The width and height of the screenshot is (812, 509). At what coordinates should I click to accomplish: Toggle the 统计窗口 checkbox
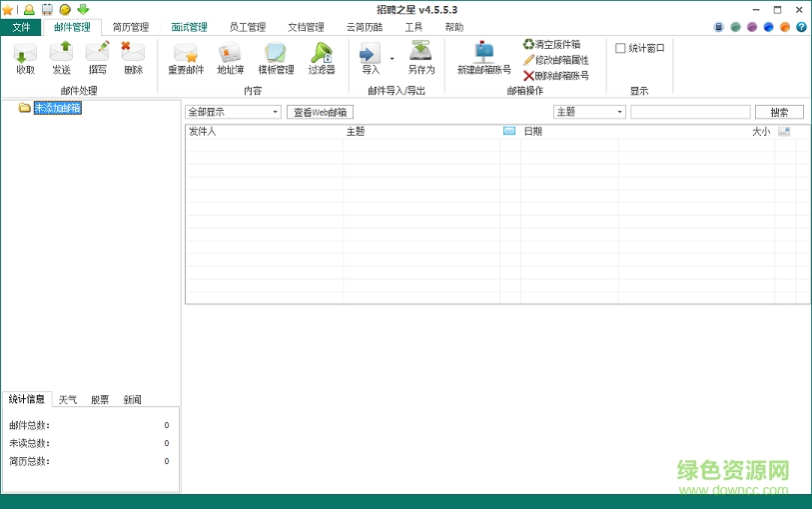coord(620,48)
